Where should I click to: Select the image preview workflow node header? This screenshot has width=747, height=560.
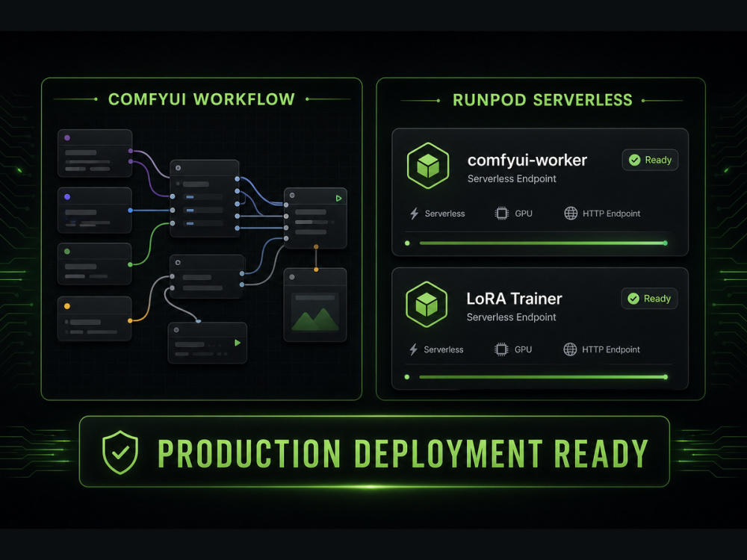click(315, 277)
